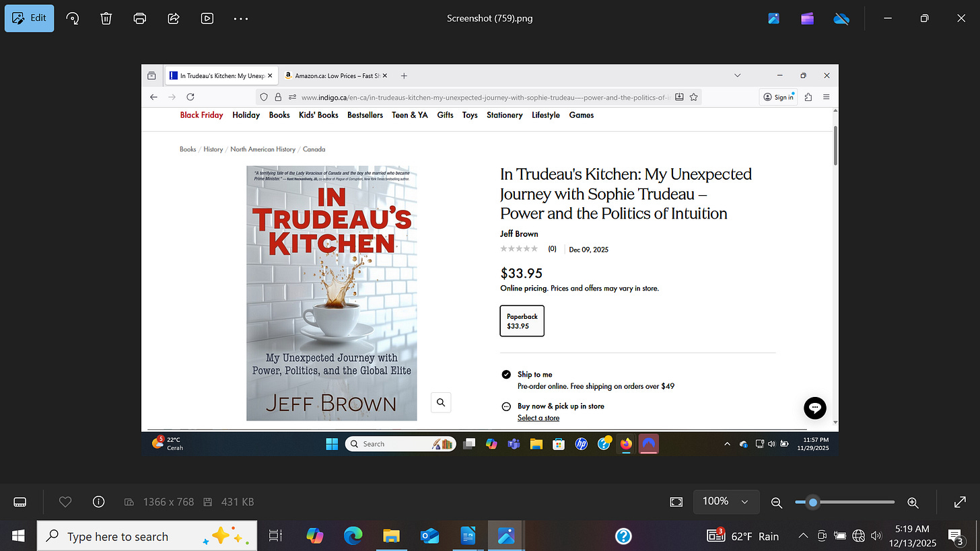Open Microsoft Edge from the taskbar

[353, 536]
